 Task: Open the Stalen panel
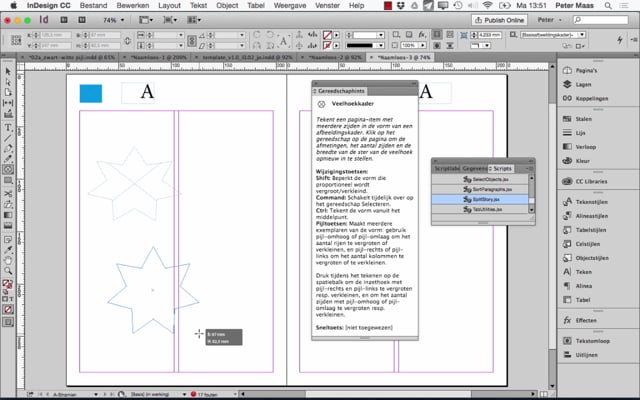pyautogui.click(x=578, y=119)
